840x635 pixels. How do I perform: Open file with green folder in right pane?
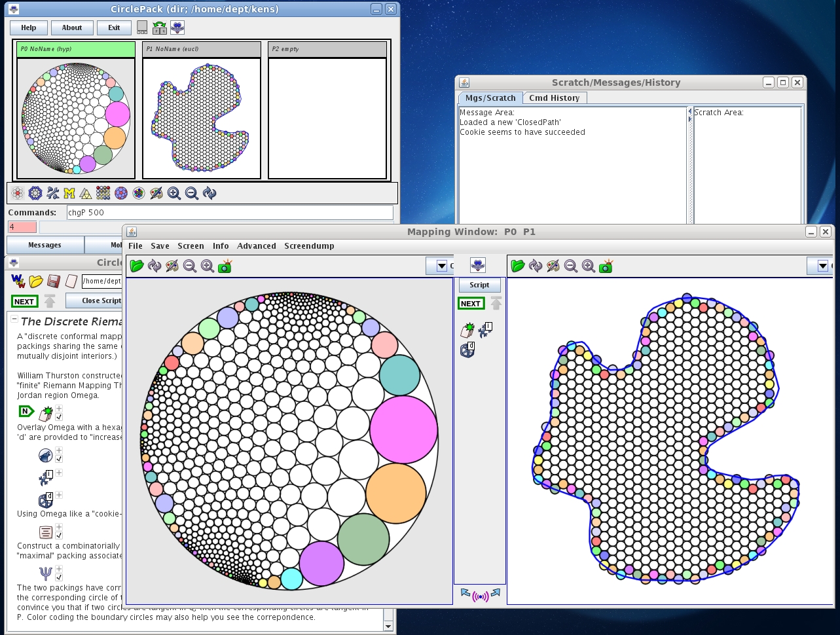click(517, 266)
